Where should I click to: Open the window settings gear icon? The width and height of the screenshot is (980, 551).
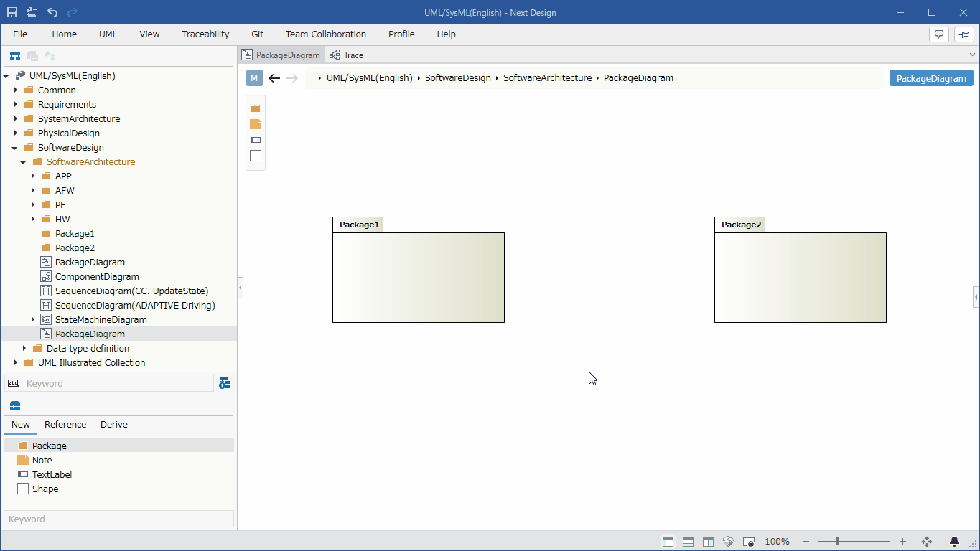click(748, 542)
